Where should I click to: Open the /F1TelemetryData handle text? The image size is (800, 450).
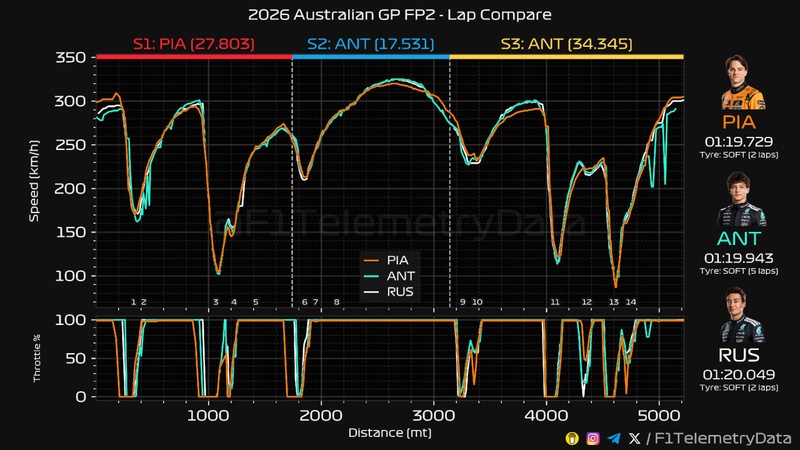[718, 438]
